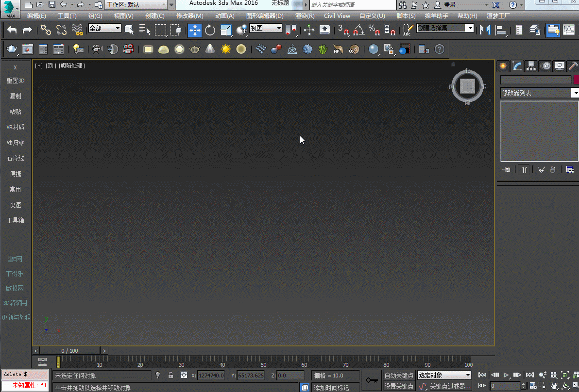The height and width of the screenshot is (392, 579).
Task: Open the Hierarchy panel tab icon
Action: [x=531, y=66]
